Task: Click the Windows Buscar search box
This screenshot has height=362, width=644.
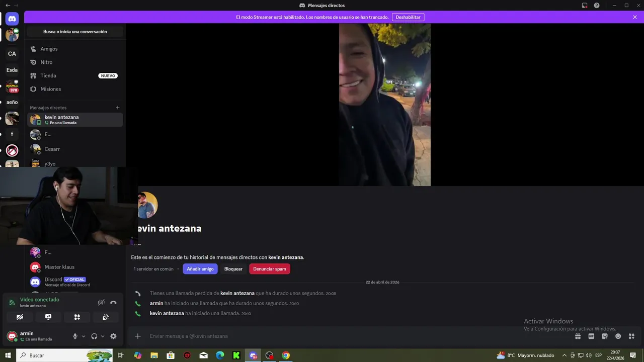Action: pyautogui.click(x=64, y=355)
